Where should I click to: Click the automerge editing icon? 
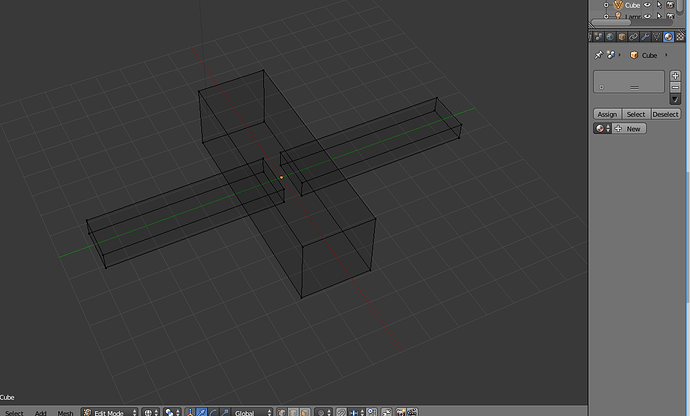pyautogui.click(x=387, y=412)
